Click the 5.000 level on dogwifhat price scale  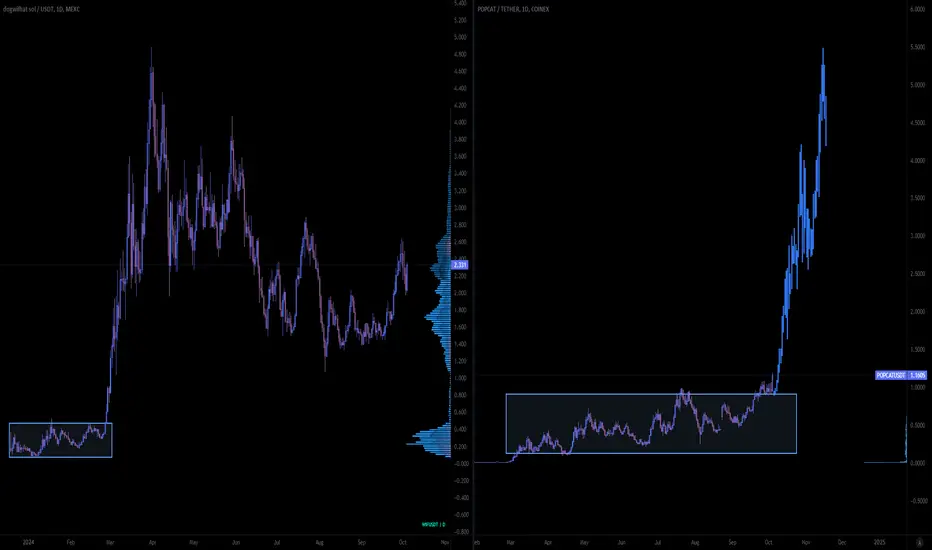[460, 37]
